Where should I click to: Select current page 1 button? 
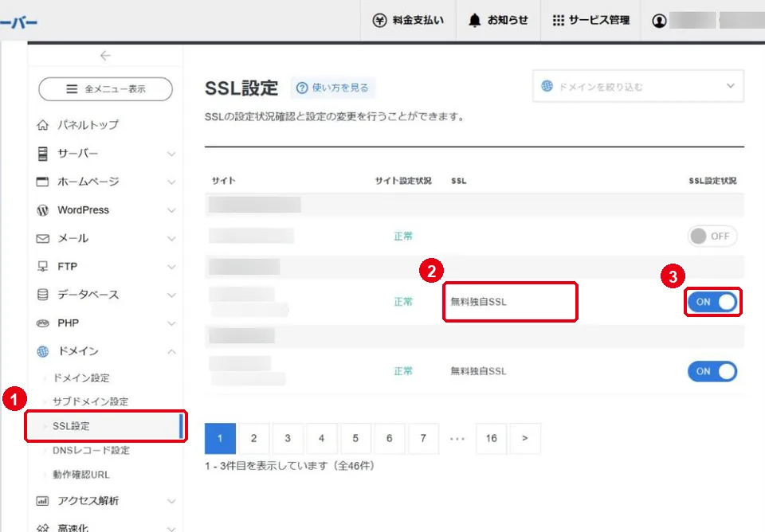(x=220, y=438)
